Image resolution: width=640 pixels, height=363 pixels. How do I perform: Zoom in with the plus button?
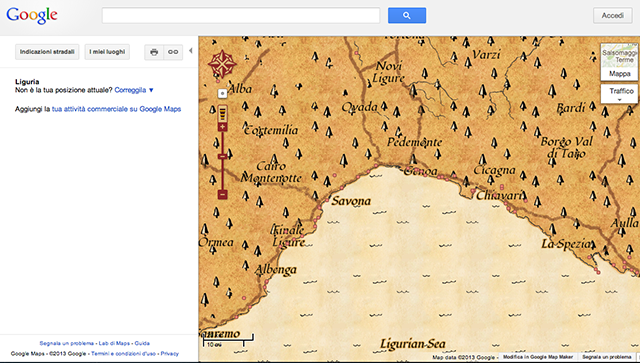(x=222, y=127)
